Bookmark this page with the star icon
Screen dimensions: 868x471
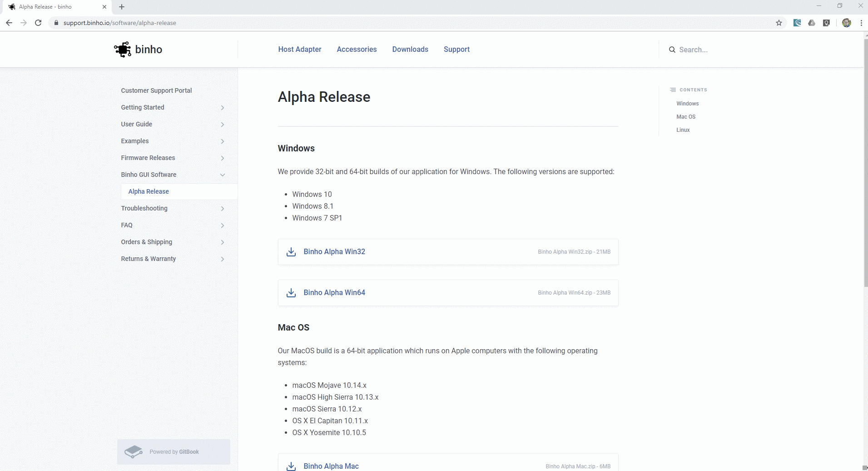[x=779, y=23]
